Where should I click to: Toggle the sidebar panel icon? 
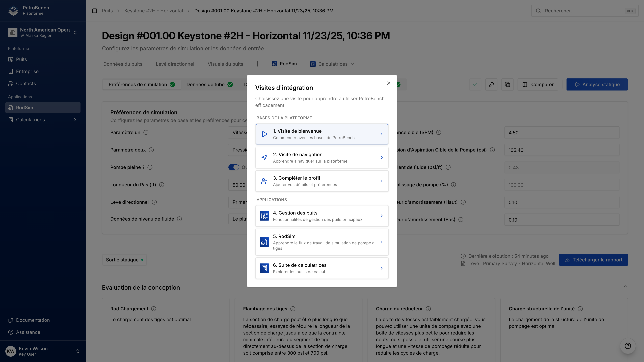[x=94, y=11]
